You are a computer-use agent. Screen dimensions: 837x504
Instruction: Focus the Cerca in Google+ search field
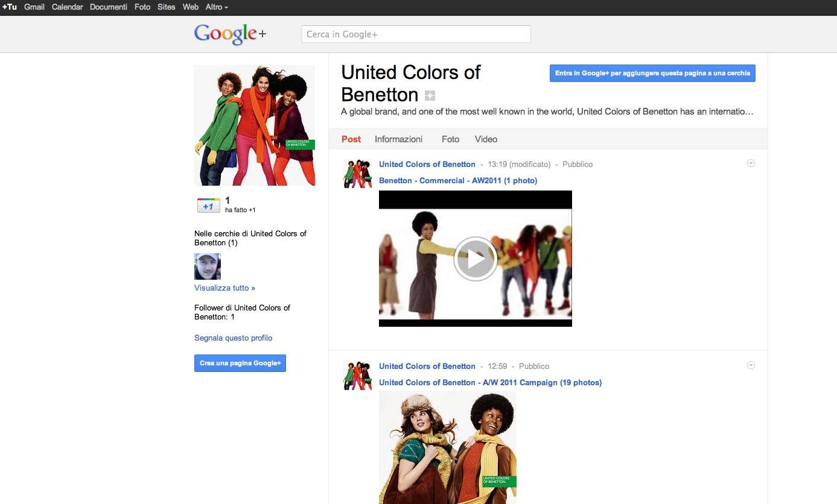coord(416,34)
